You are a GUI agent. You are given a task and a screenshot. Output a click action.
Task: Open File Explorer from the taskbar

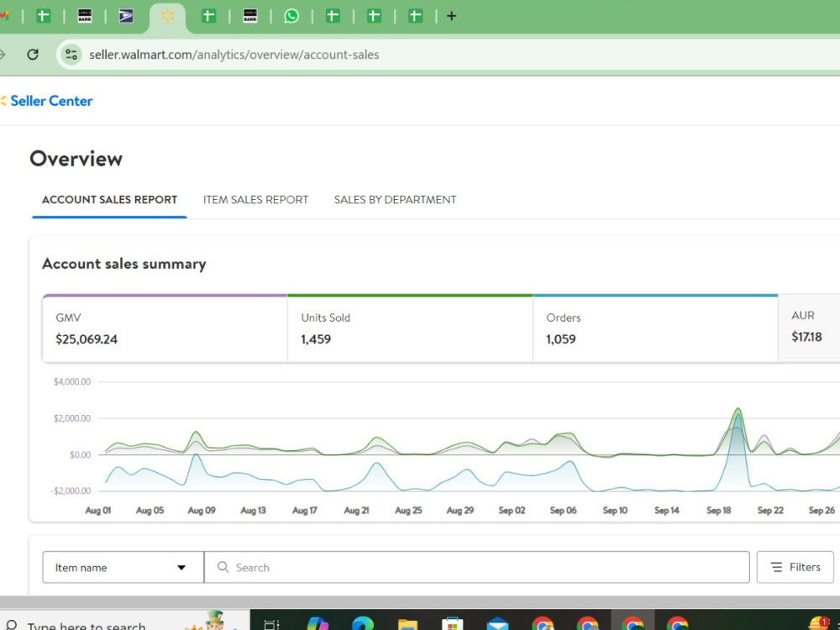pyautogui.click(x=407, y=625)
